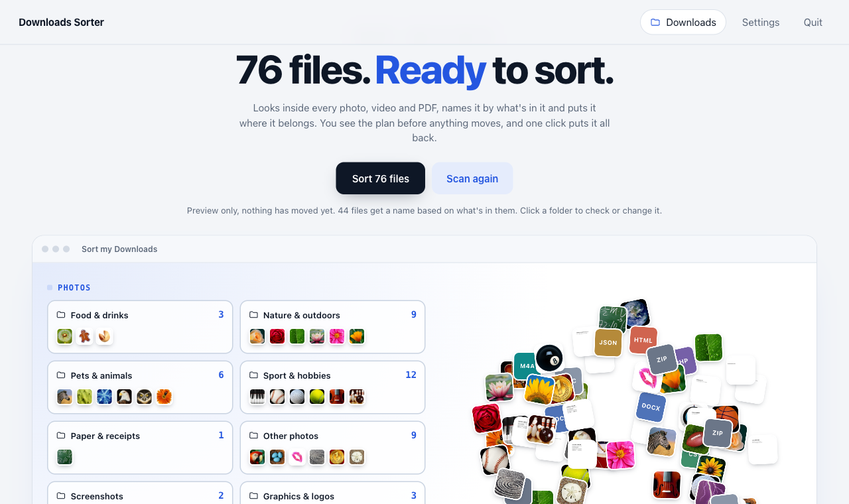Pick the water lily thumbnail in Nature & outdoors
The height and width of the screenshot is (504, 849).
[x=317, y=336]
